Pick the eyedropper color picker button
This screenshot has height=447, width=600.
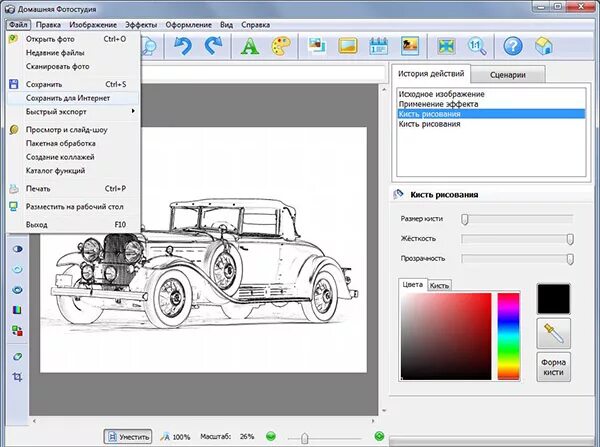pyautogui.click(x=553, y=333)
